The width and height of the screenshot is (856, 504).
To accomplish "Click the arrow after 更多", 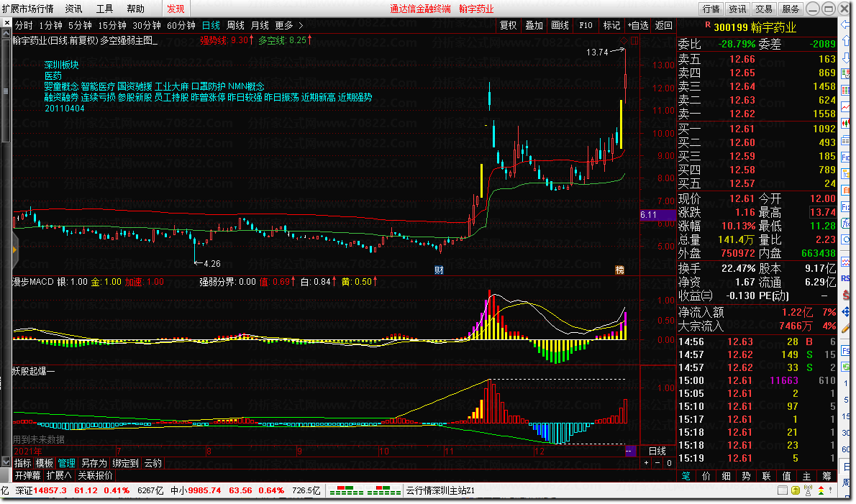I will click(301, 26).
